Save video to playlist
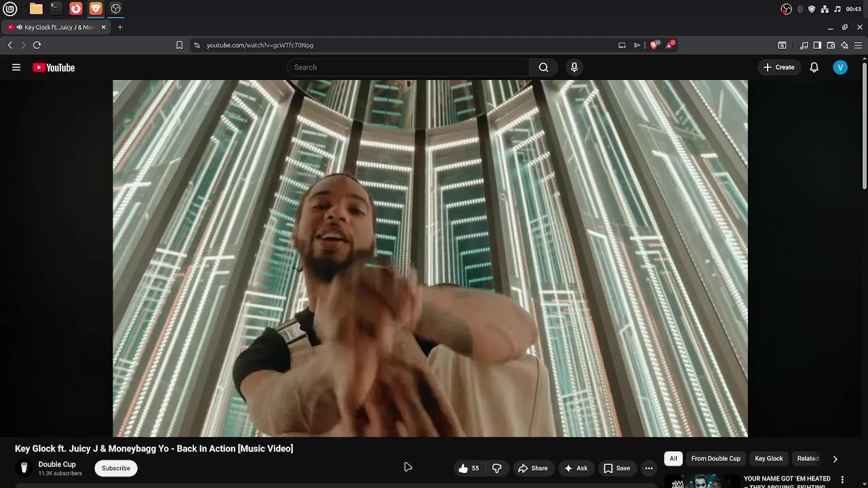 pos(617,468)
